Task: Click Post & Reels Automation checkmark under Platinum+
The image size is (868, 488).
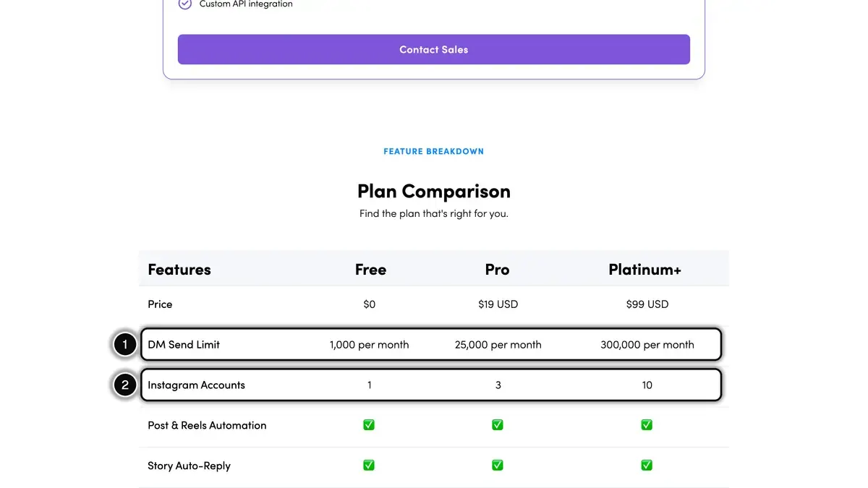Action: (x=647, y=425)
